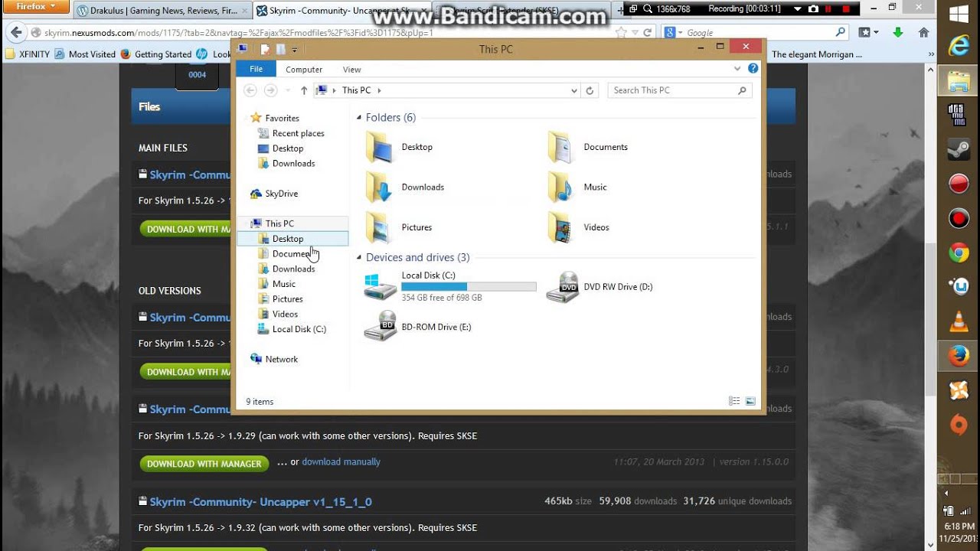Viewport: 980px width, 551px height.
Task: Click the Search This PC field
Action: click(680, 90)
